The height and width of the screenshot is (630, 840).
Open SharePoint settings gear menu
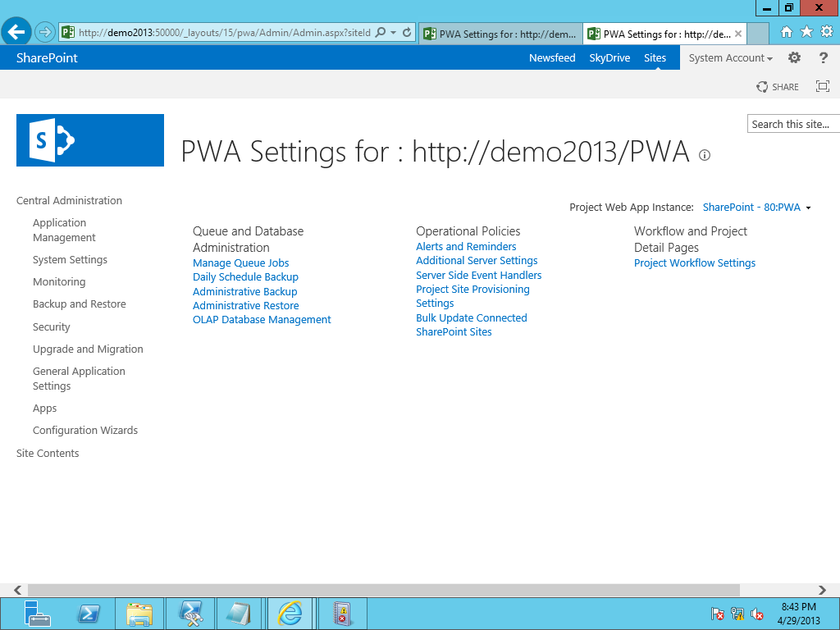[x=794, y=58]
